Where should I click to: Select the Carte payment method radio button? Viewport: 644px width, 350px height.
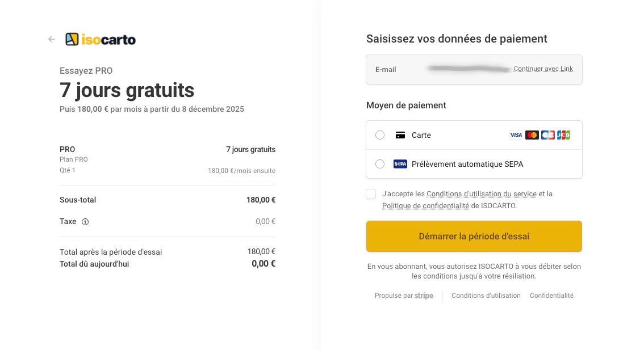pyautogui.click(x=380, y=134)
